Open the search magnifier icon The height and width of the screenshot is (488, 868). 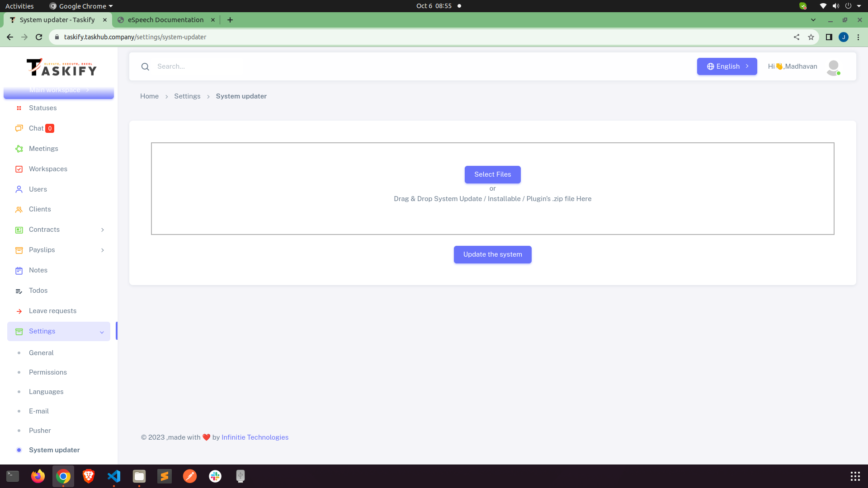pyautogui.click(x=145, y=66)
